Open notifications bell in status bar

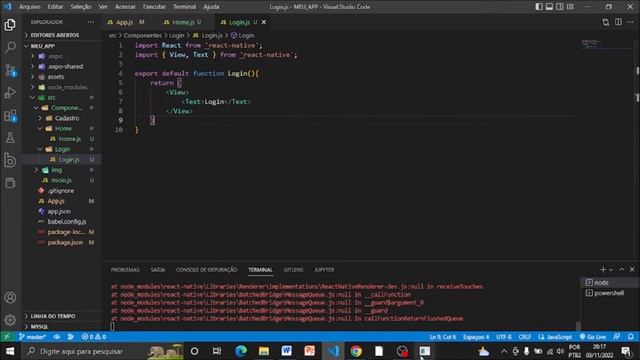(631, 337)
